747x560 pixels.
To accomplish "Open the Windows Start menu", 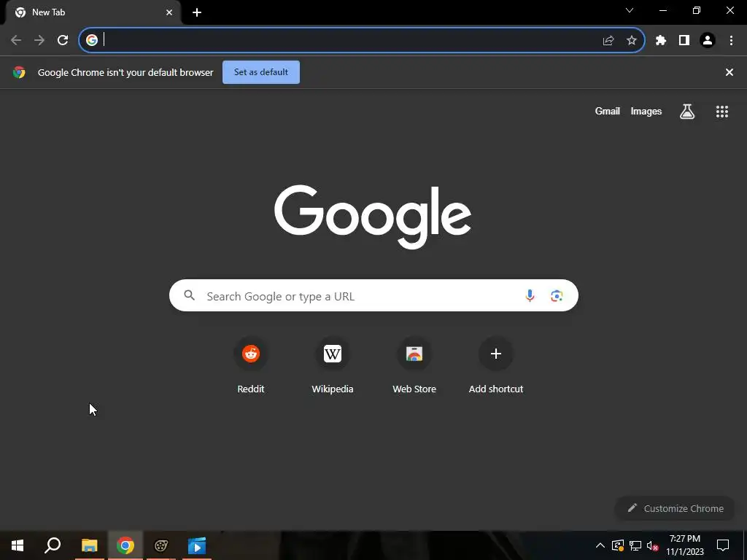I will (x=18, y=545).
